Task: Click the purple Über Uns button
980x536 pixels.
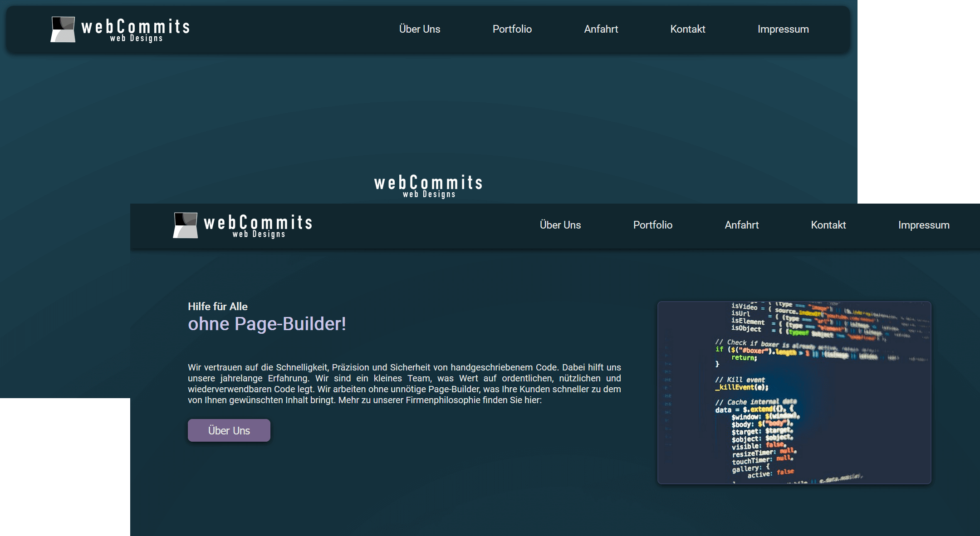Action: point(229,430)
